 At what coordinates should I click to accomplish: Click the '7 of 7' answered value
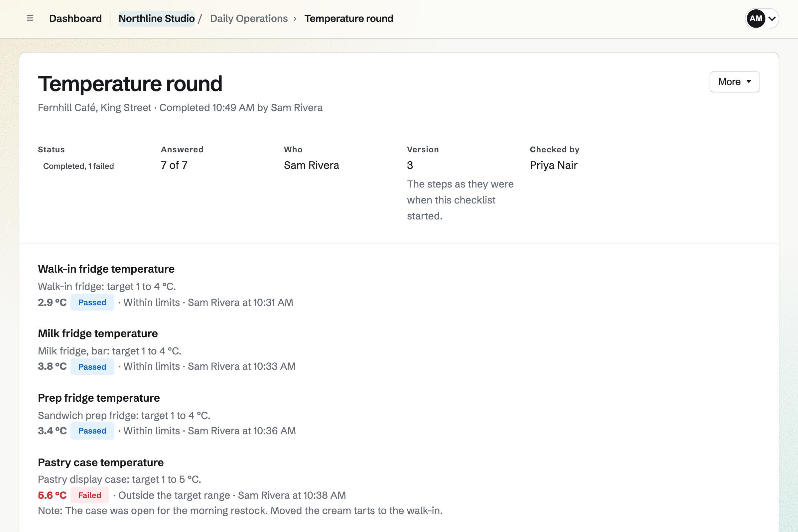pos(174,165)
